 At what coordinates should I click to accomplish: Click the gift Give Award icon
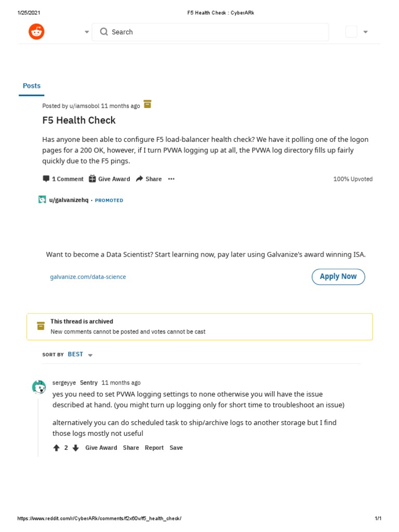92,179
